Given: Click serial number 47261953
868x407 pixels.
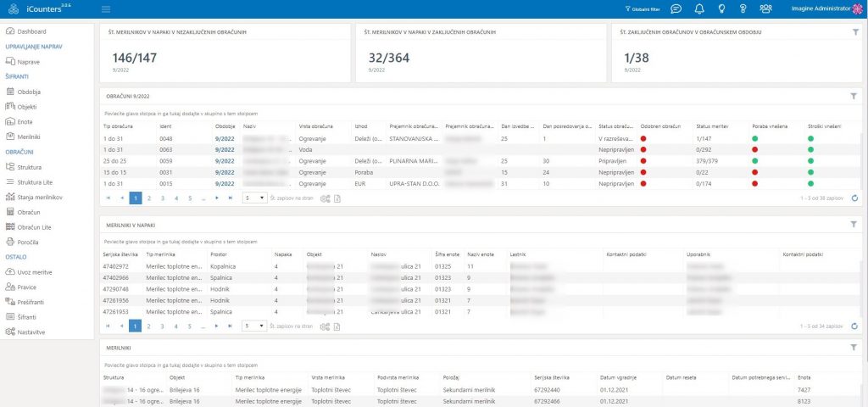Looking at the screenshot, I should click(x=115, y=312).
